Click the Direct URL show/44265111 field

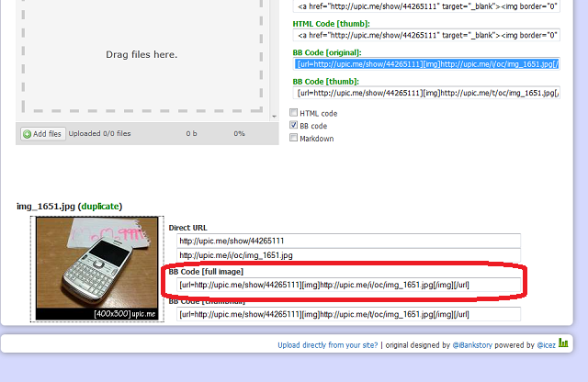(348, 241)
